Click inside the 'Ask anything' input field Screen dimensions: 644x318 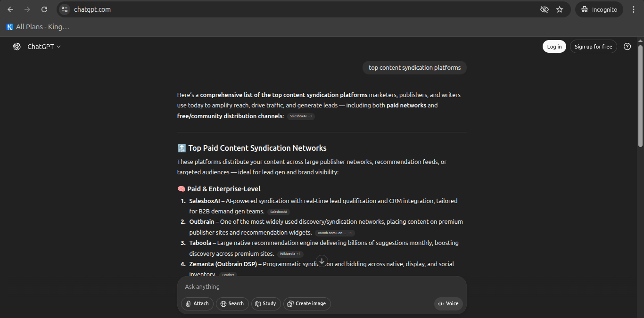[283, 286]
